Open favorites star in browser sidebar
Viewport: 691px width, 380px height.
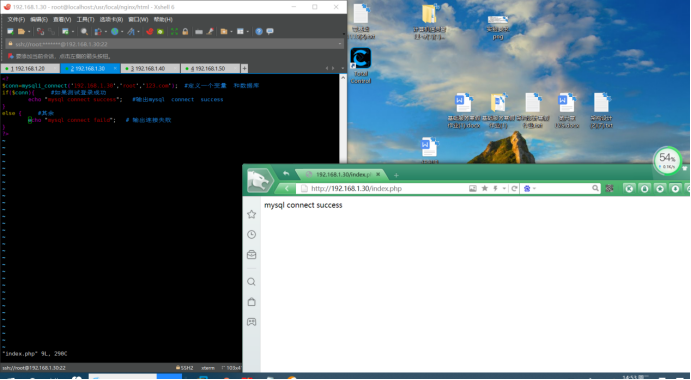(x=252, y=214)
